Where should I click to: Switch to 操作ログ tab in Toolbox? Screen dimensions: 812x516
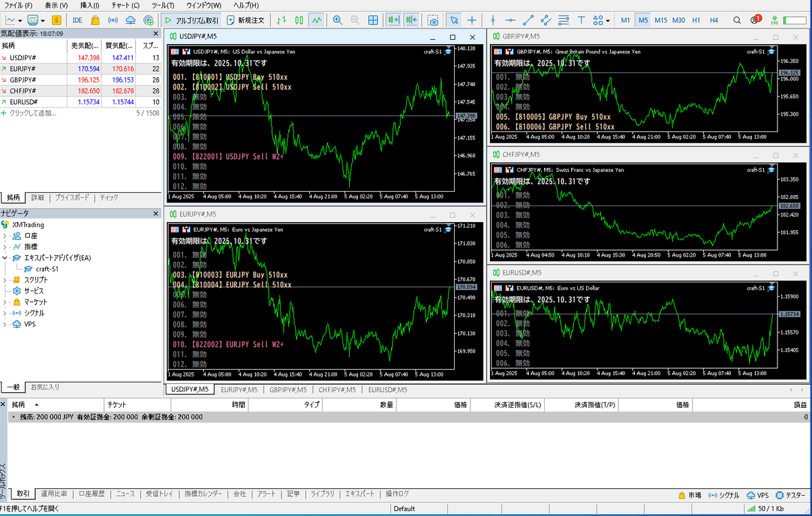point(397,494)
